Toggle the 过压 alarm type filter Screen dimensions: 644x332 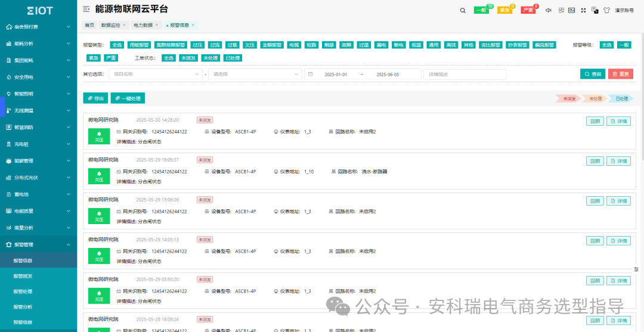(x=197, y=45)
